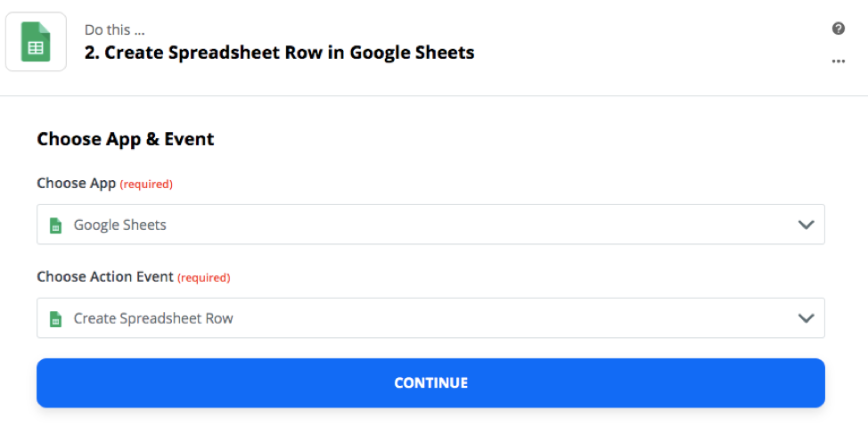
Task: Click the Sheets icon inside Action Event field
Action: [55, 318]
